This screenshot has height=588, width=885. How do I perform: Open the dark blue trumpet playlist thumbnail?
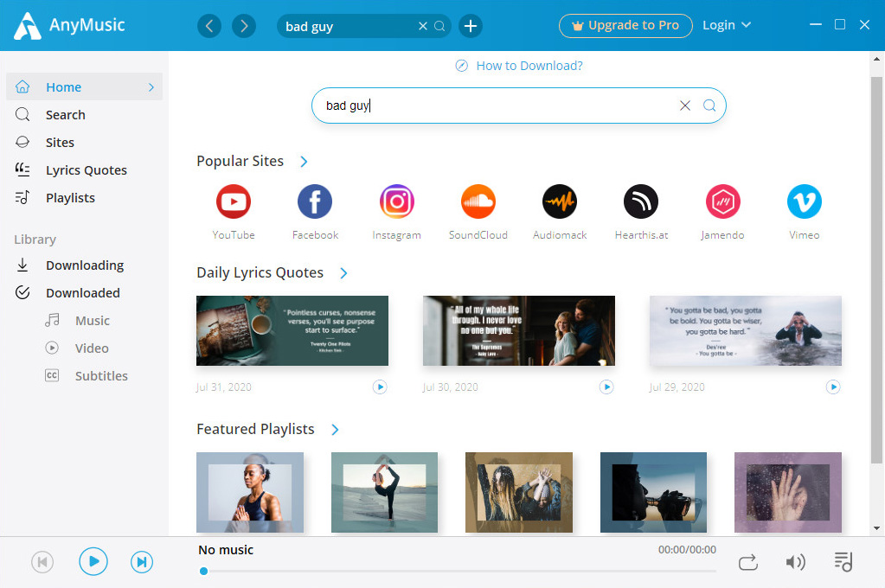point(654,492)
